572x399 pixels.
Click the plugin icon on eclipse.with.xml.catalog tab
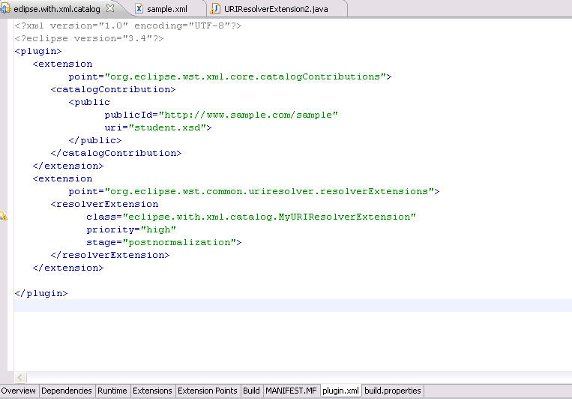click(5, 9)
